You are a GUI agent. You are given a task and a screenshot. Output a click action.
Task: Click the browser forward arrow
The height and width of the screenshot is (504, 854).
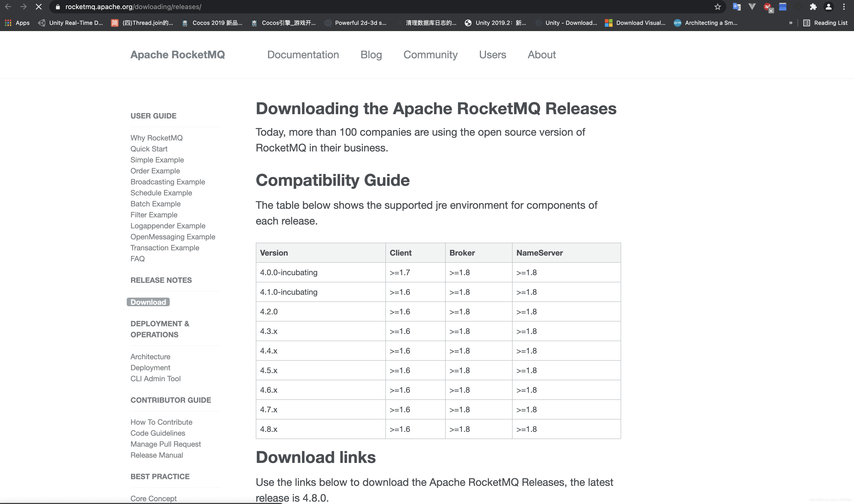tap(23, 6)
